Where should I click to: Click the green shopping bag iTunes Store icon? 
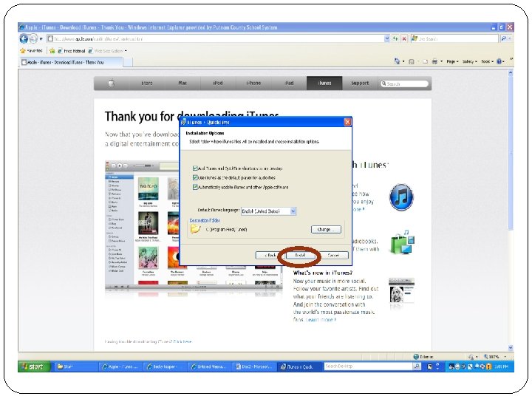(x=403, y=242)
